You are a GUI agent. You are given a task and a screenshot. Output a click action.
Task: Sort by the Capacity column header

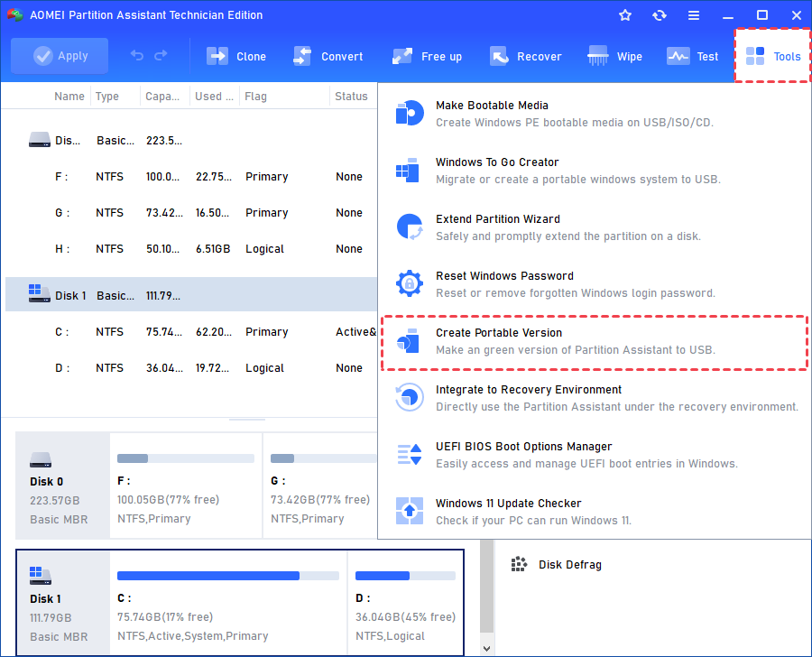coord(162,97)
